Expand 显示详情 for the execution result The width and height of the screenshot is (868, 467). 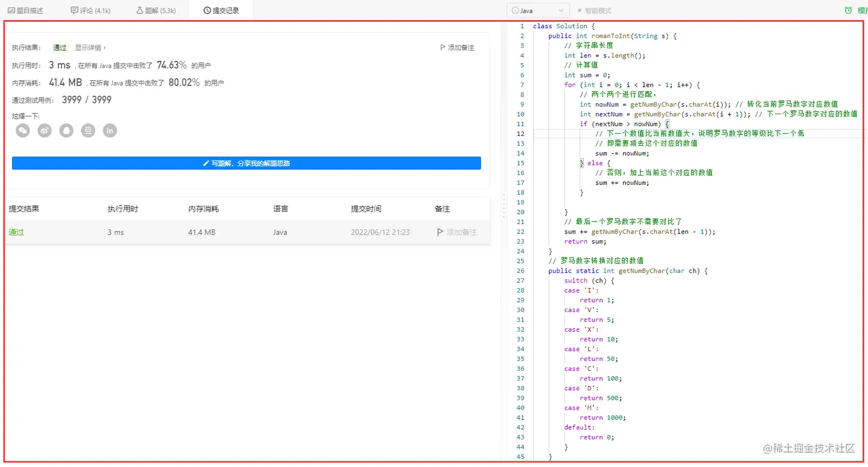(91, 48)
